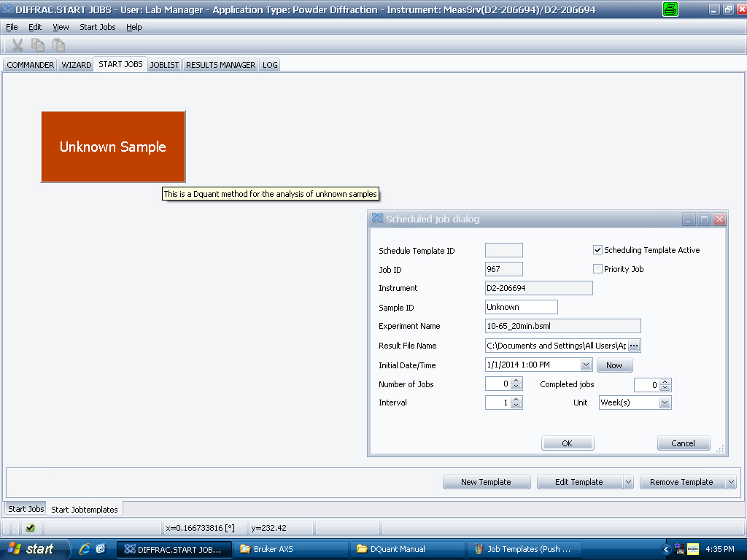Viewport: 747px width, 560px height.
Task: Click the second quick launch browser icon
Action: click(101, 549)
